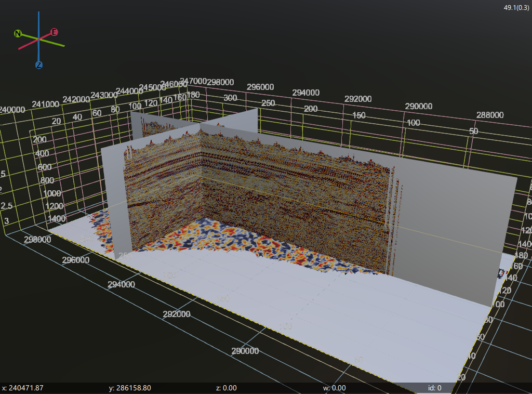Click the 49.1(0.3) frame rate readout
The image size is (532, 394).
point(516,7)
